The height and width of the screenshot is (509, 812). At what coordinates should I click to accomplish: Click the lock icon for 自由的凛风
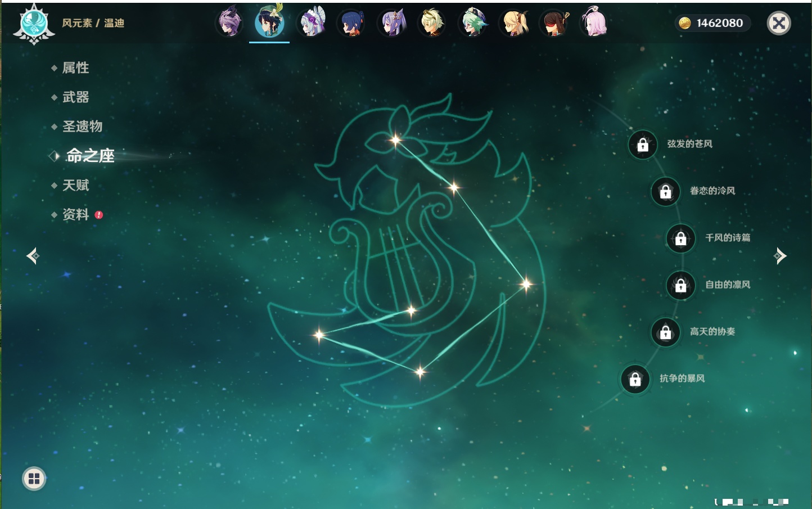point(680,286)
